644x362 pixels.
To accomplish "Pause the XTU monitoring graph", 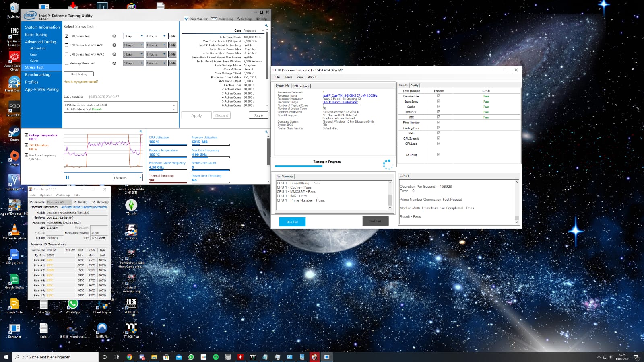I will (x=67, y=177).
